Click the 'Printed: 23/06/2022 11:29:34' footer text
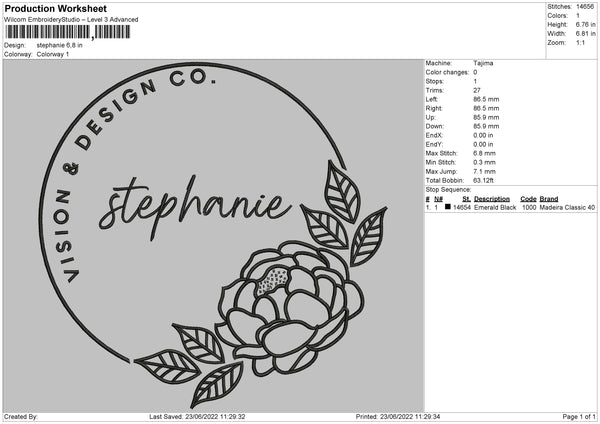Image resolution: width=600 pixels, height=424 pixels. point(398,417)
